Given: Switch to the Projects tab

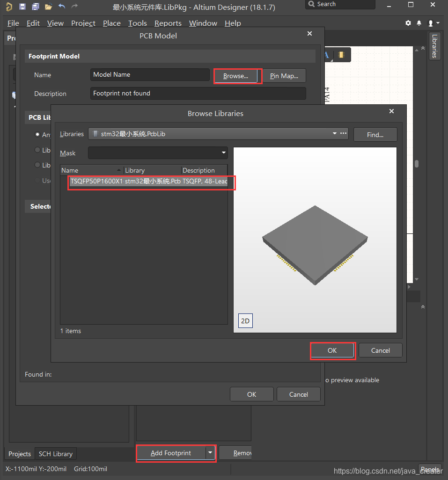Looking at the screenshot, I should click(20, 454).
